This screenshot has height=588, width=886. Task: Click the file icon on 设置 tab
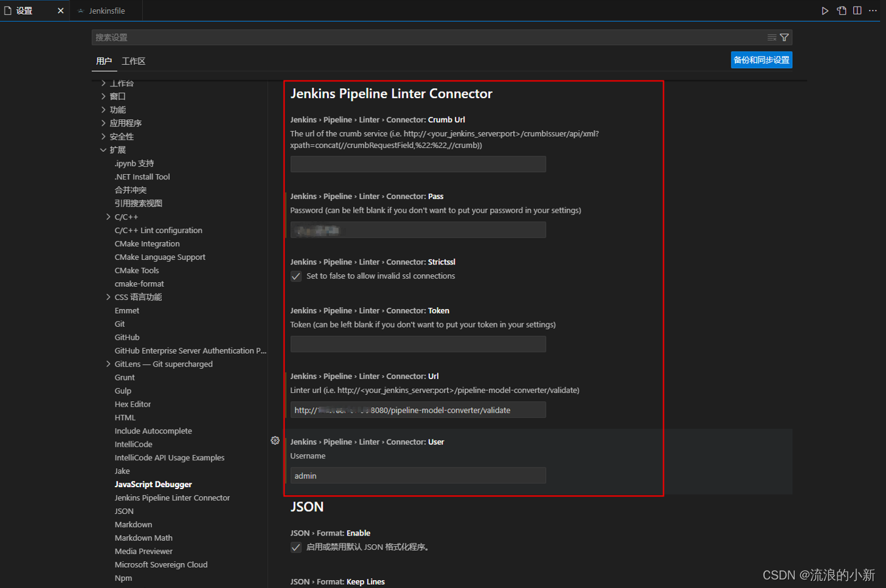pos(8,10)
